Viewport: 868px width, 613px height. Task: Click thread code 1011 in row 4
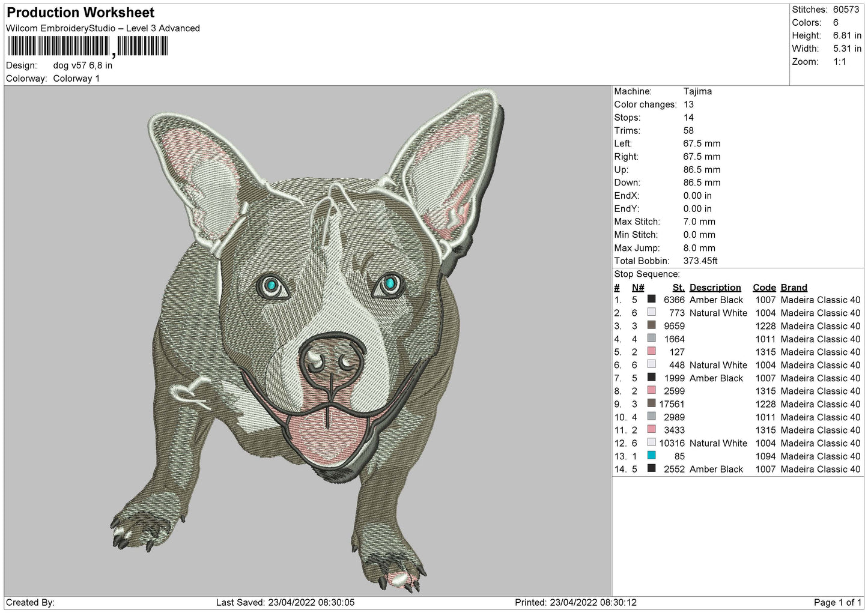point(765,339)
